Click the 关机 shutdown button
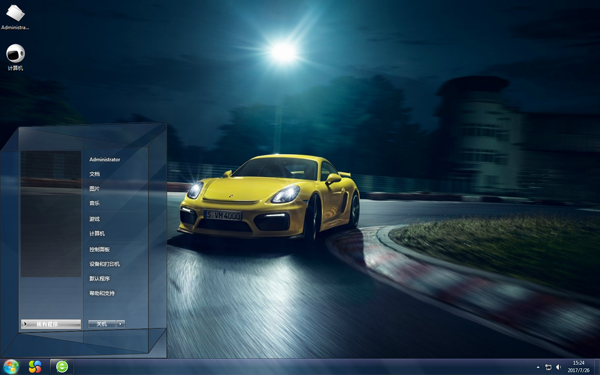This screenshot has height=375, width=600. (102, 324)
